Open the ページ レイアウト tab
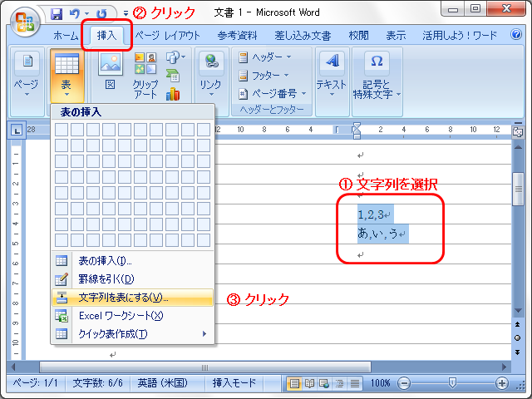532x399 pixels. click(167, 36)
